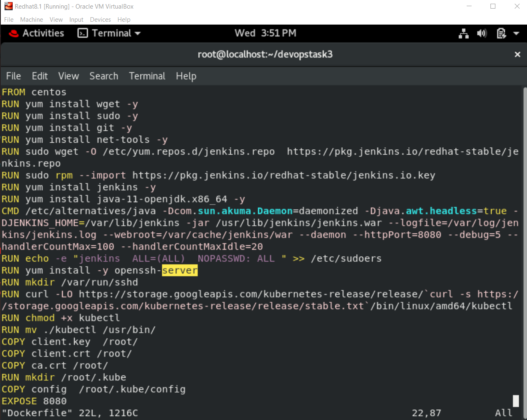The image size is (527, 420).
Task: Open the Terminal menu in the menu bar
Action: pyautogui.click(x=147, y=76)
